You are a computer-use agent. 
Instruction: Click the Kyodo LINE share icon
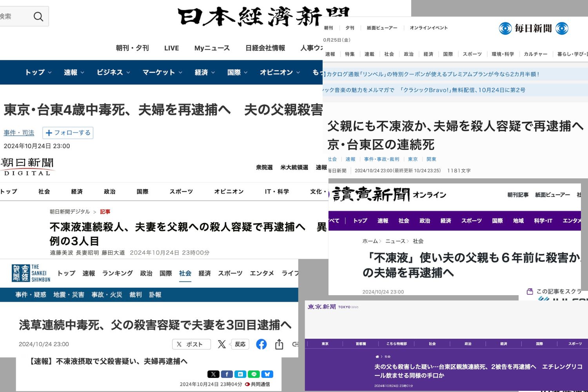pos(254,374)
